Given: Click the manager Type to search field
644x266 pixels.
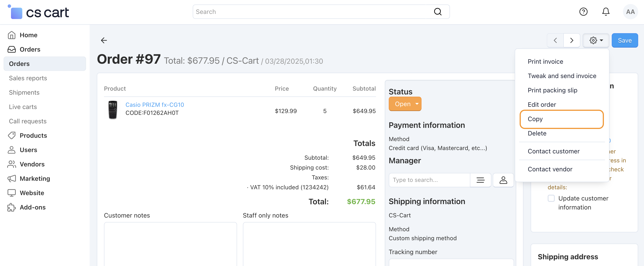Looking at the screenshot, I should click(x=429, y=180).
